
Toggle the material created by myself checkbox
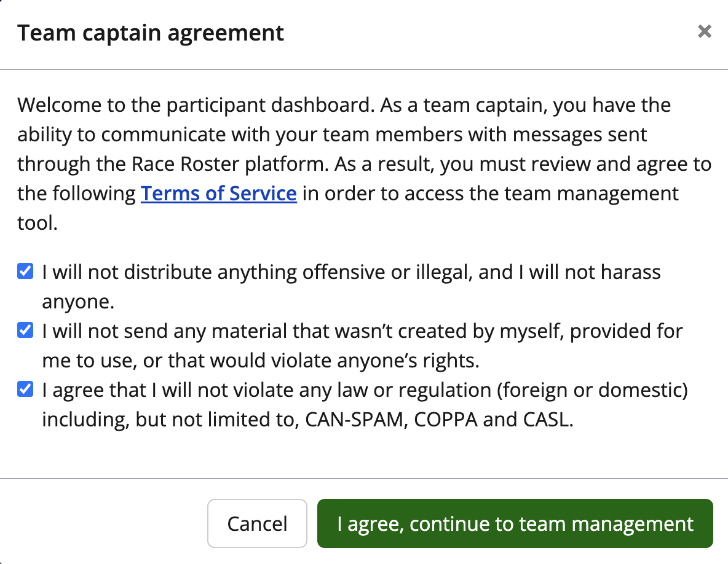coord(25,331)
